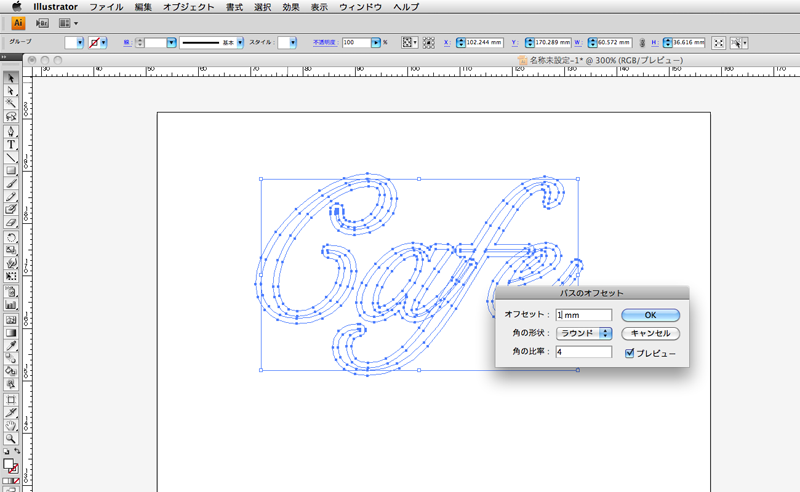Viewport: 800px width, 492px height.
Task: Select the Rectangle tool
Action: click(x=11, y=170)
